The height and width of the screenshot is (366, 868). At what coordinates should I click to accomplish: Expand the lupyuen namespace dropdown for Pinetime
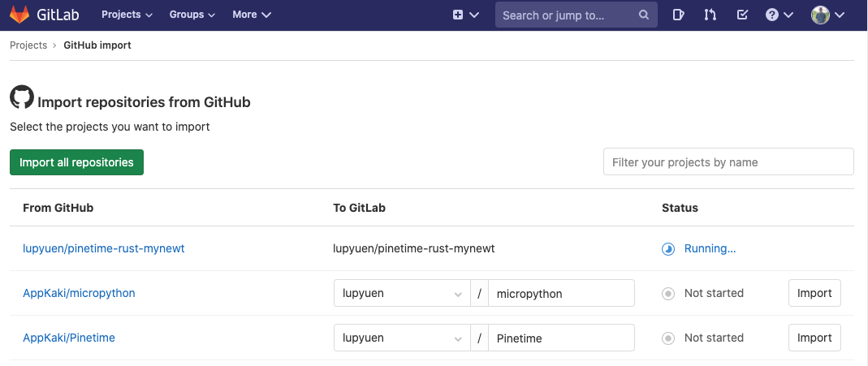(x=402, y=338)
